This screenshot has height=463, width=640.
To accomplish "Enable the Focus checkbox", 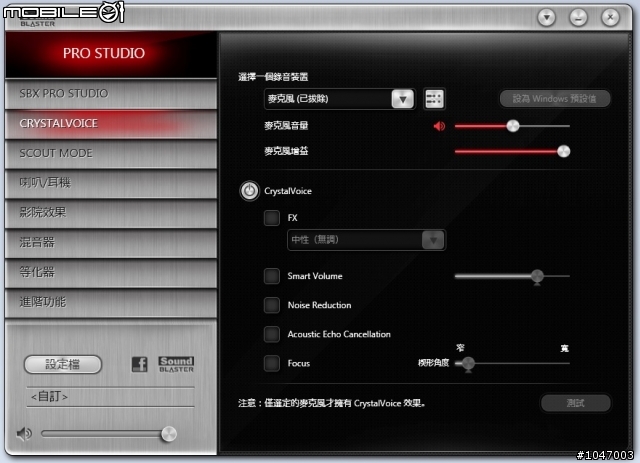I will click(272, 363).
